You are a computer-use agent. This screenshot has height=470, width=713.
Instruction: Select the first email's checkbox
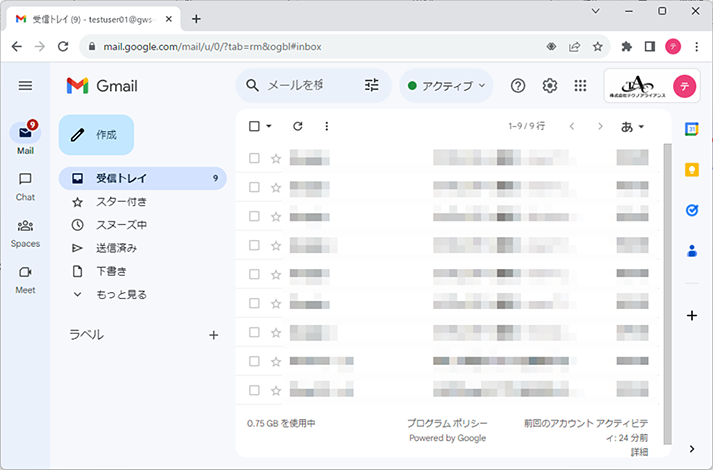[x=254, y=158]
